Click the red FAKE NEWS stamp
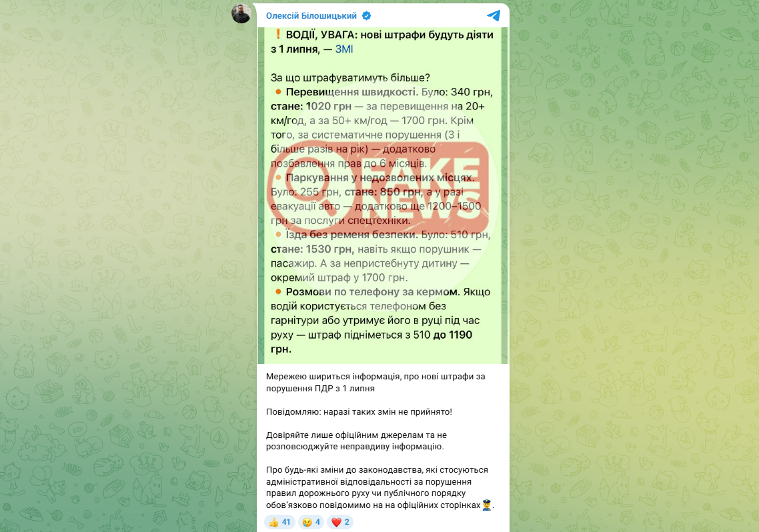The height and width of the screenshot is (532, 759). click(x=379, y=187)
